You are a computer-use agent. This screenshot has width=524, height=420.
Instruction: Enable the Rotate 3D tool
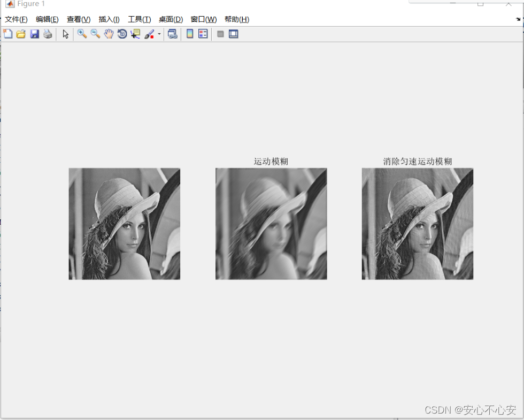click(x=122, y=34)
